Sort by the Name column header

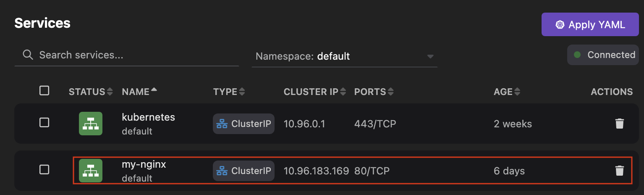point(139,92)
